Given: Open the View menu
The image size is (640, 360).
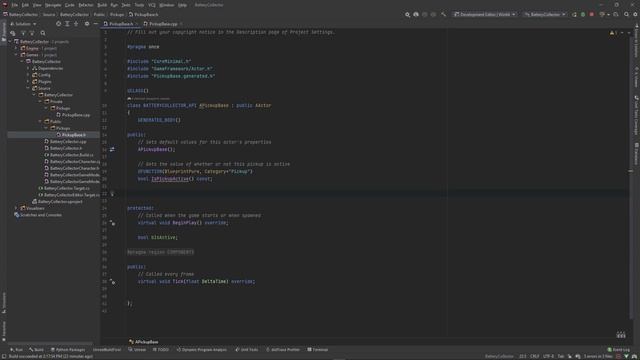Looking at the screenshot, I should pyautogui.click(x=37, y=5).
